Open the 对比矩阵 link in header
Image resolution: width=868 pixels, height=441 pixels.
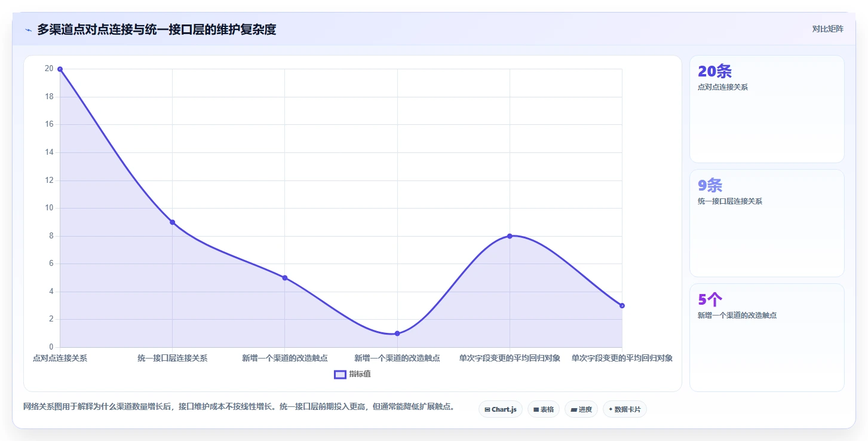pyautogui.click(x=827, y=29)
